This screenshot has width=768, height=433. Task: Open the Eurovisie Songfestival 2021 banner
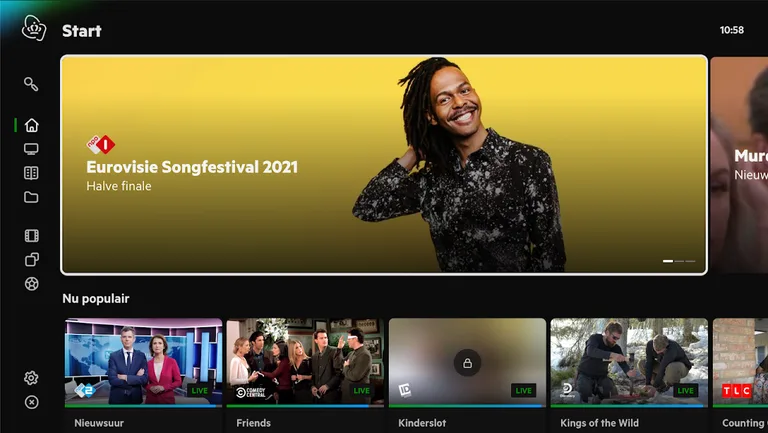coord(384,165)
